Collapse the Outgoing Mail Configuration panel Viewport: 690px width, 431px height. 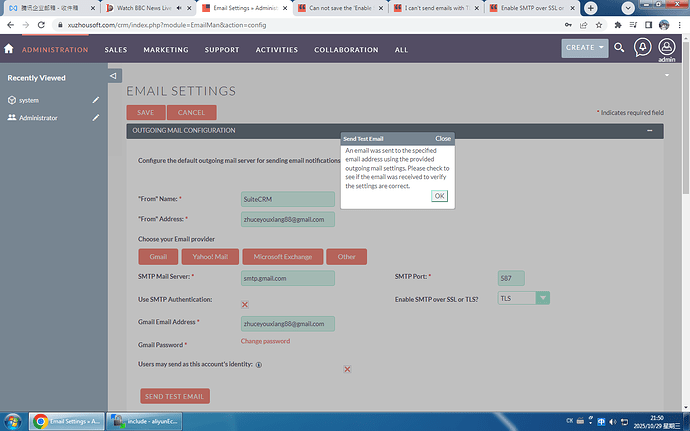pos(650,131)
